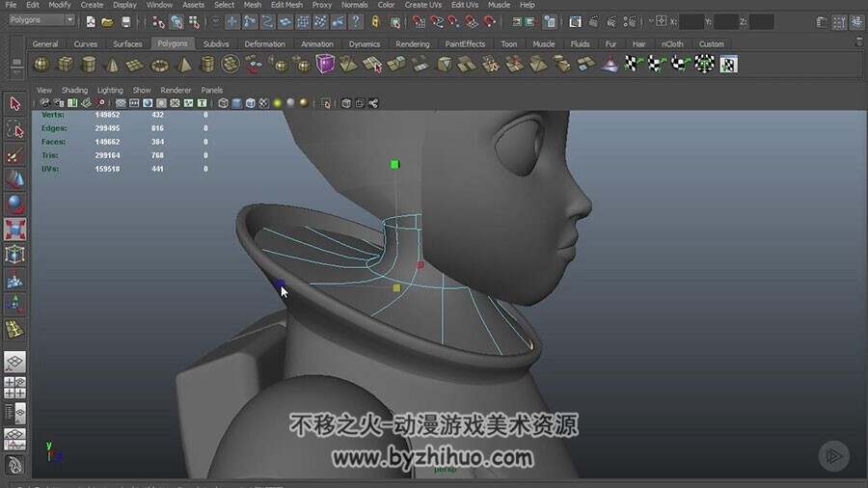This screenshot has height=488, width=868.
Task: Switch to the Curves shelf tab
Action: point(85,43)
